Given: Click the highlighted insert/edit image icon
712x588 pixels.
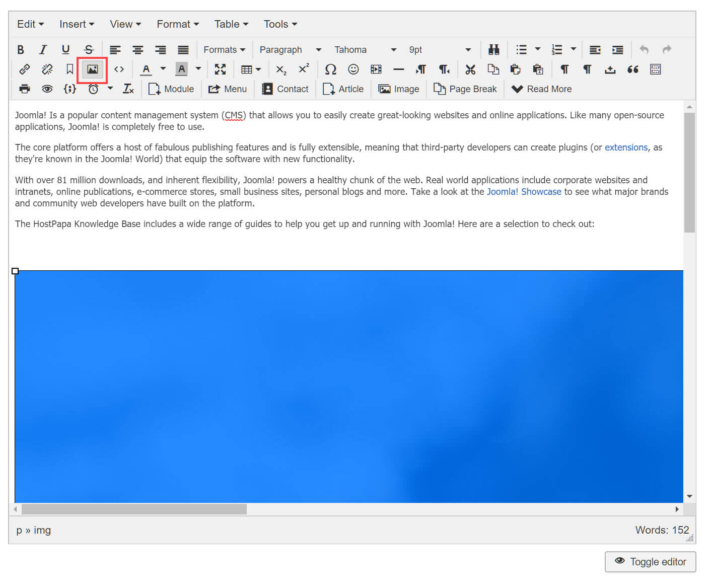Looking at the screenshot, I should (x=93, y=69).
